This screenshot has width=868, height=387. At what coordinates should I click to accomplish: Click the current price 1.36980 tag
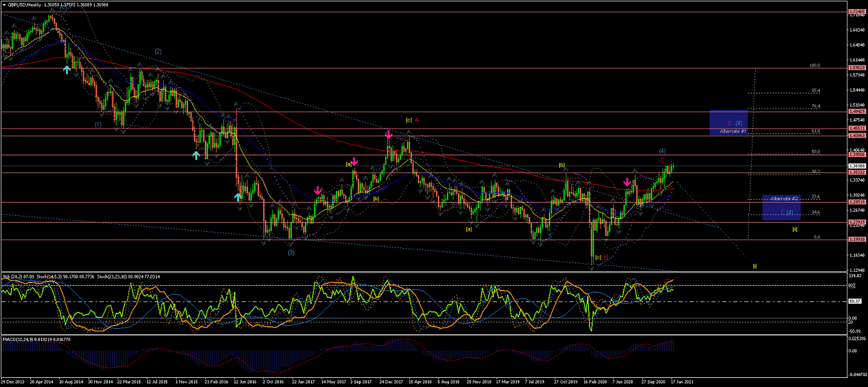tap(857, 166)
